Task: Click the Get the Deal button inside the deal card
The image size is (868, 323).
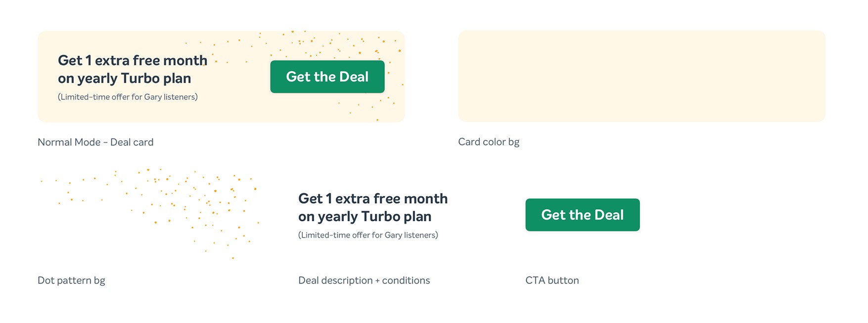Action: pyautogui.click(x=327, y=77)
